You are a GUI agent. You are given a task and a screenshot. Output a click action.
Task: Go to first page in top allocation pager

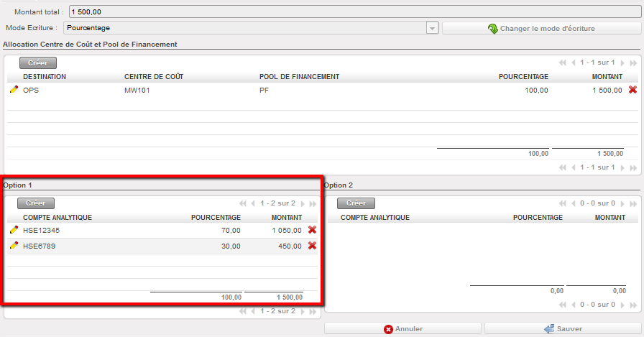563,63
